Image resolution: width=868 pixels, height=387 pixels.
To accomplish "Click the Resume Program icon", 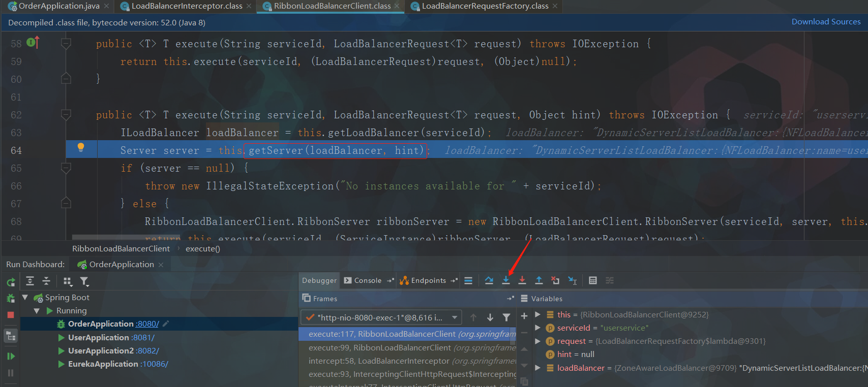I will click(11, 356).
